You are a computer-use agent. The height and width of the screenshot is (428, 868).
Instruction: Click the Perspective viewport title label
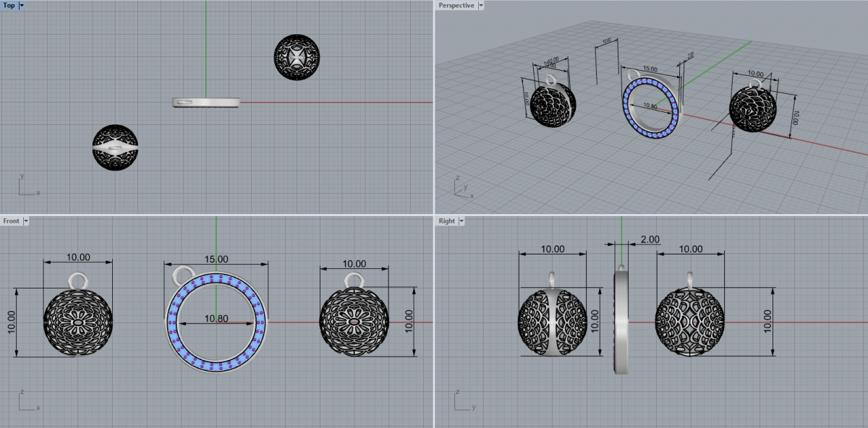(x=456, y=5)
